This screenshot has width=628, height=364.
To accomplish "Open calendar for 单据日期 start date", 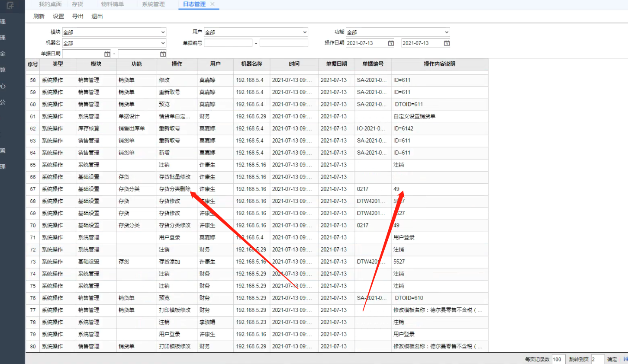I will [x=107, y=54].
